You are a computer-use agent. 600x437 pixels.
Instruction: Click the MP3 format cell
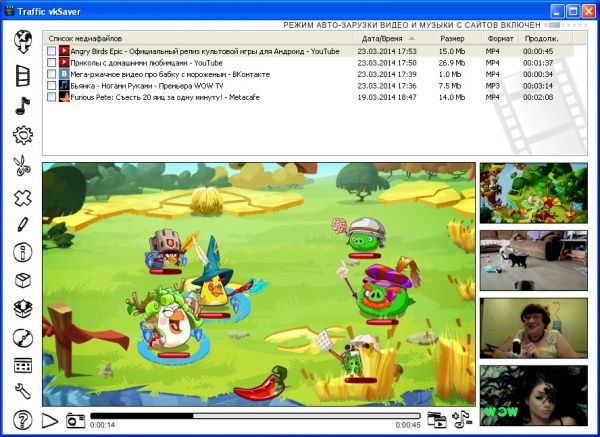coord(492,86)
